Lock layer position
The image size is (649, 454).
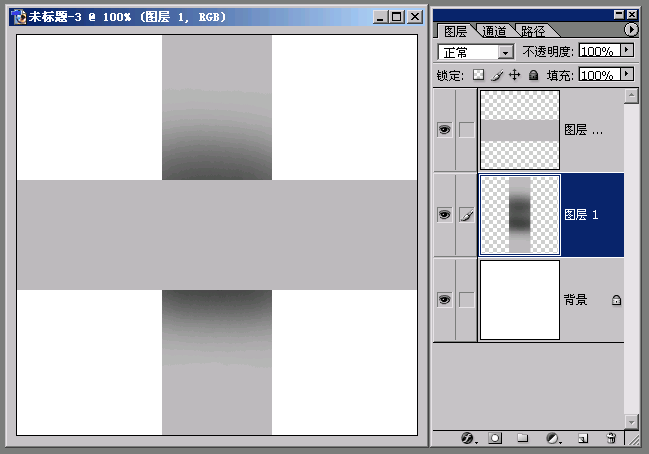(x=514, y=75)
